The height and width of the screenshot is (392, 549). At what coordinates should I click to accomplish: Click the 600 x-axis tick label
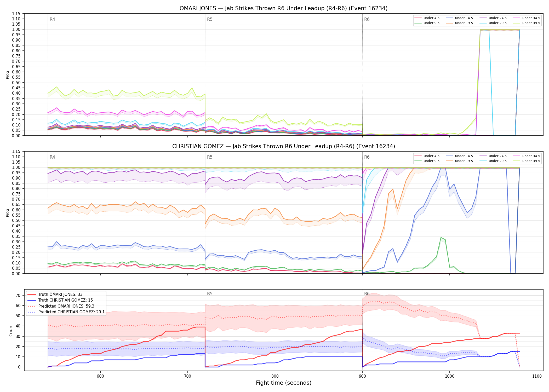click(x=100, y=376)
